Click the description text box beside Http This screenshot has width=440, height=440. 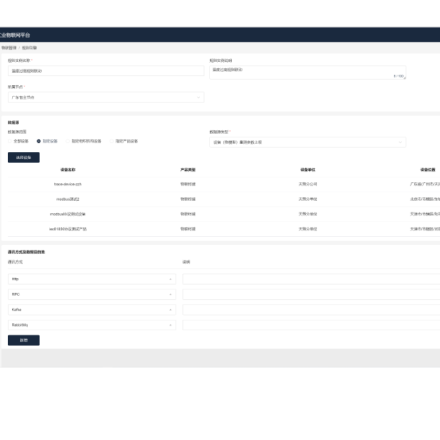tap(311, 279)
